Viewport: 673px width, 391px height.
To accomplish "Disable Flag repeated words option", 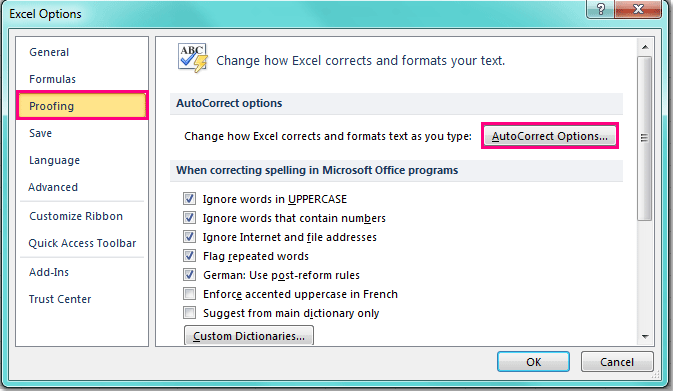I will point(189,256).
